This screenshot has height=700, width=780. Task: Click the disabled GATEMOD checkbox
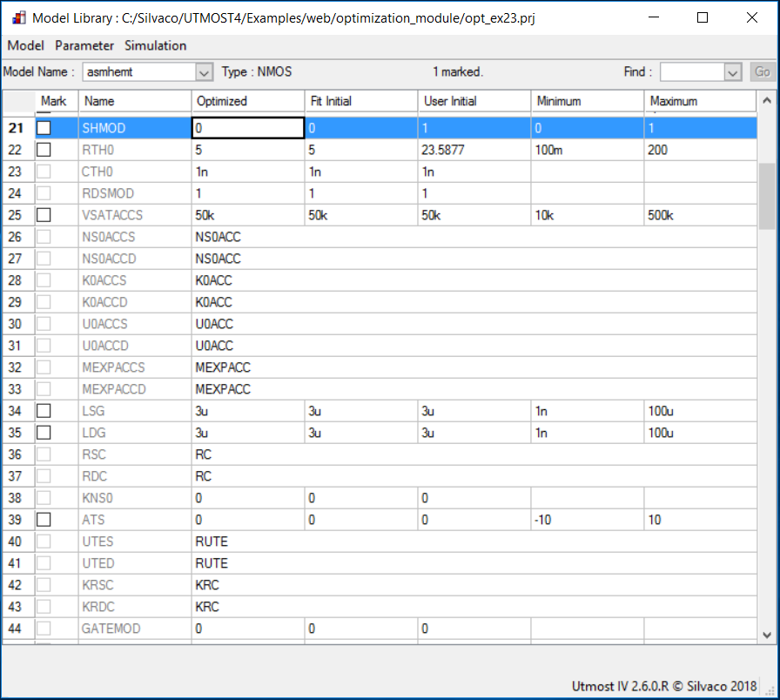(x=44, y=629)
